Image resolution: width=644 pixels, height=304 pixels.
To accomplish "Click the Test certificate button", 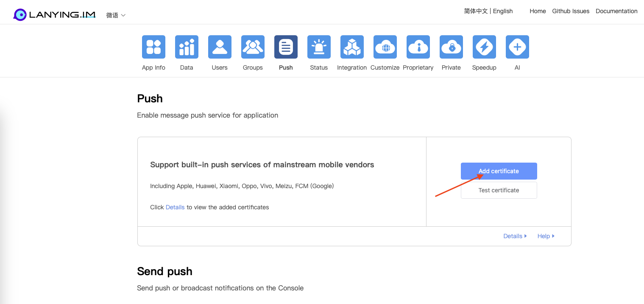I will (499, 190).
